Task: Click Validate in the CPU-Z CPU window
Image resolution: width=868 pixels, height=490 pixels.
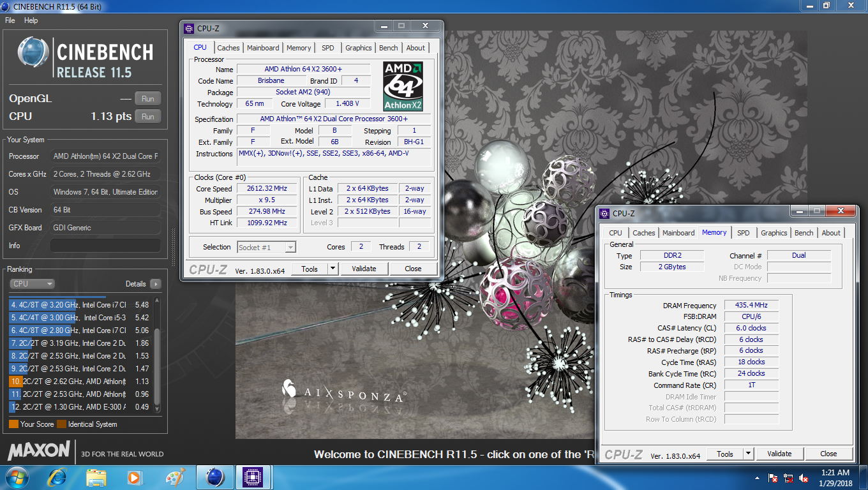Action: [x=364, y=269]
